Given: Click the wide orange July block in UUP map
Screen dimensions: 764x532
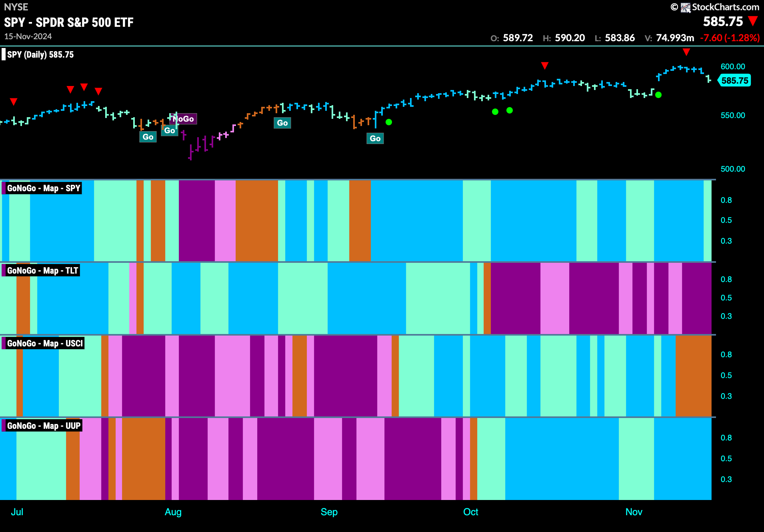Looking at the screenshot, I should (144, 459).
